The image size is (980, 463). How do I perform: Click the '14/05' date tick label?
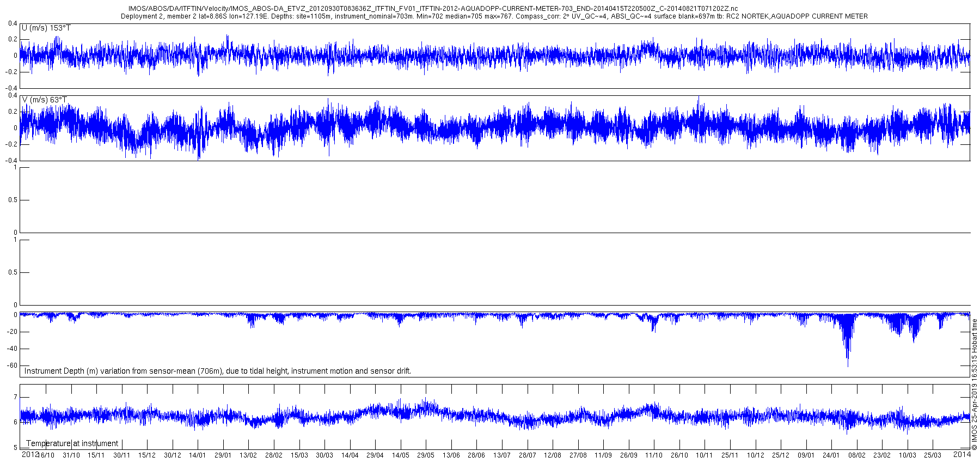401,455
